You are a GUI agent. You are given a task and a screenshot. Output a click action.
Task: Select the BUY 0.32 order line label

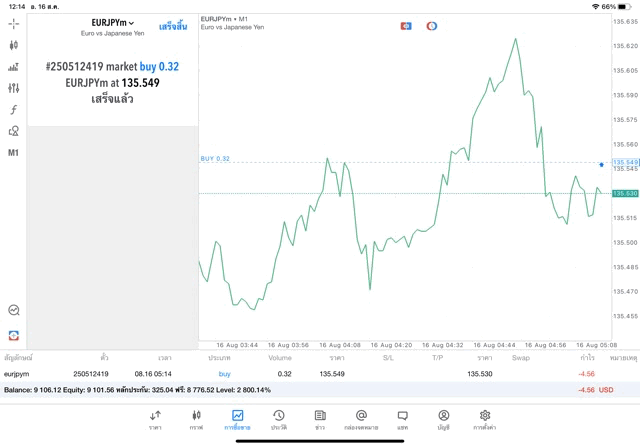coord(215,158)
